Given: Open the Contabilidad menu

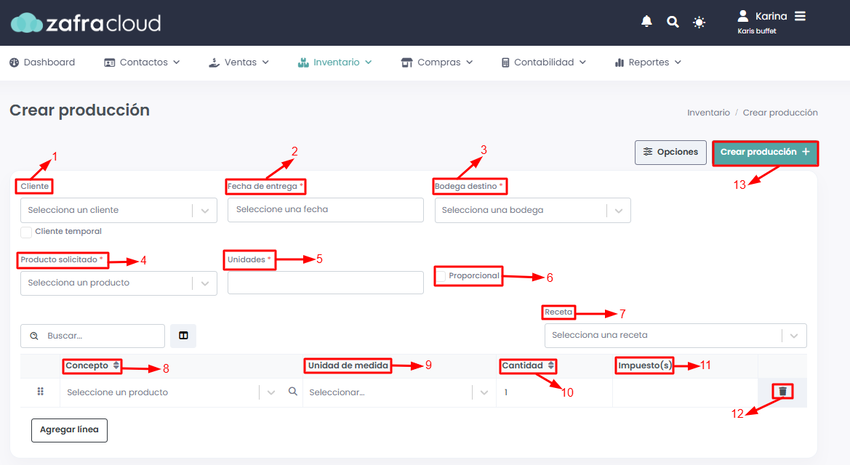Looking at the screenshot, I should click(x=544, y=62).
